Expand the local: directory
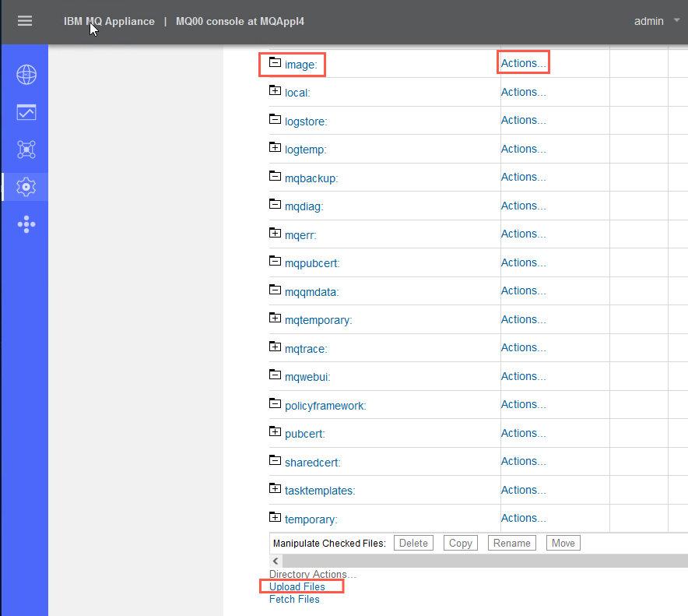The image size is (688, 616). (x=275, y=90)
